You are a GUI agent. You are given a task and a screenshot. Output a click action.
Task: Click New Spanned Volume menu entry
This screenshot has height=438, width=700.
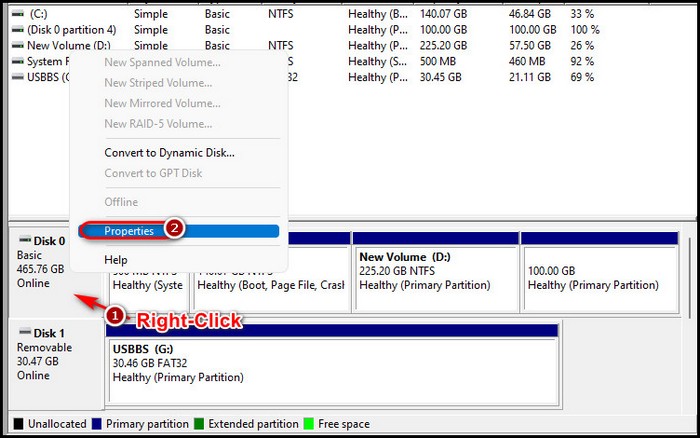point(162,63)
